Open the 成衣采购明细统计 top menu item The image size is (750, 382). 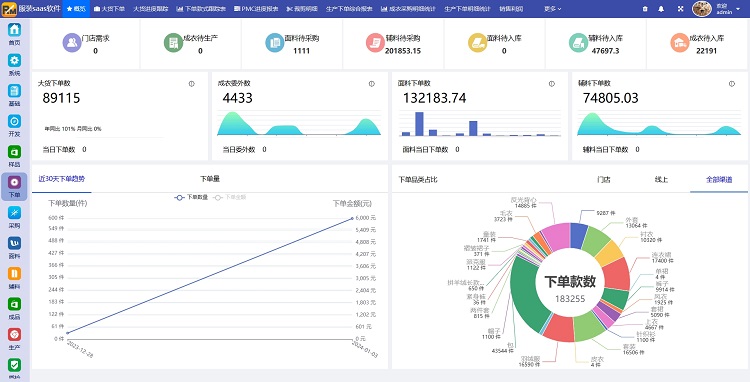tap(408, 9)
